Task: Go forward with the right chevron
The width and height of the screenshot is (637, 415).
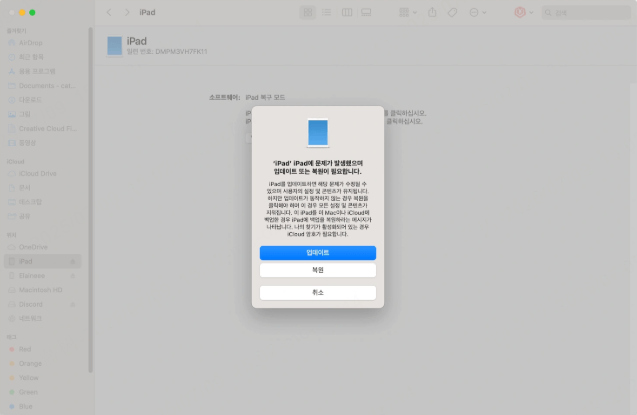Action: tap(127, 13)
